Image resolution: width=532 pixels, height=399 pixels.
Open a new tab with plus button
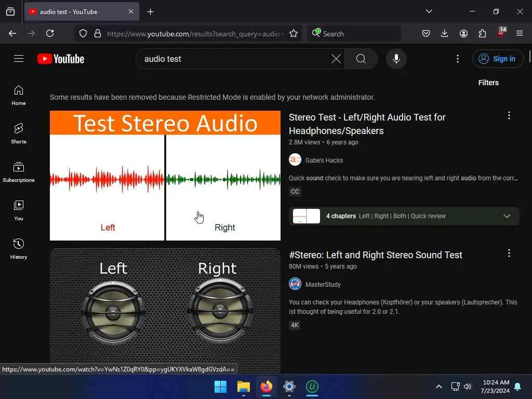pos(150,12)
